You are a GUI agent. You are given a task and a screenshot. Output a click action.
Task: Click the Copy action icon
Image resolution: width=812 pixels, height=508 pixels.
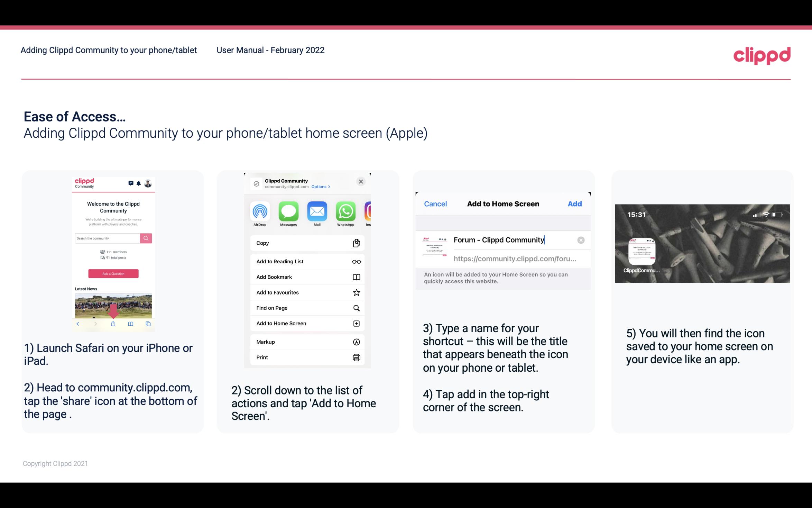click(x=356, y=243)
